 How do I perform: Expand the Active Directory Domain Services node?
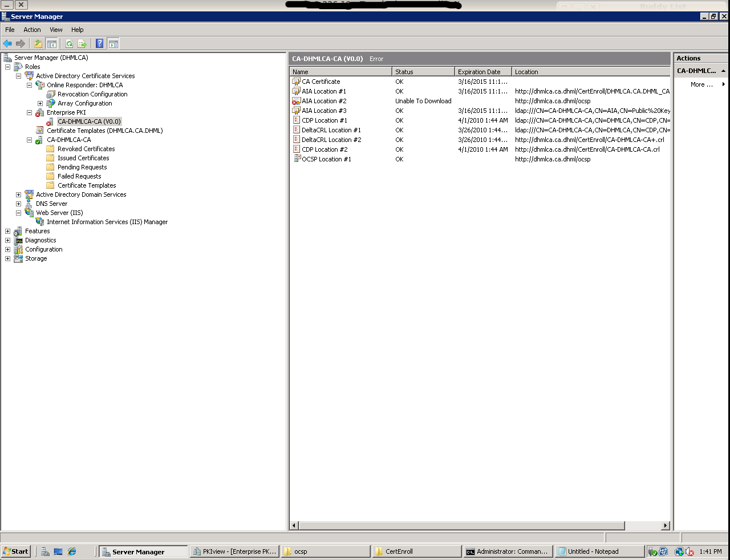click(x=18, y=194)
